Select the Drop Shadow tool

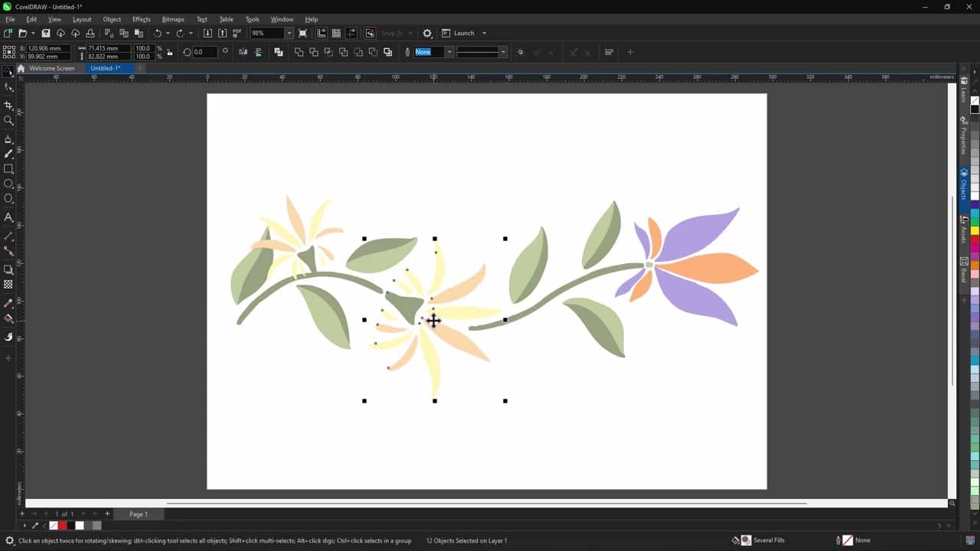[8, 269]
